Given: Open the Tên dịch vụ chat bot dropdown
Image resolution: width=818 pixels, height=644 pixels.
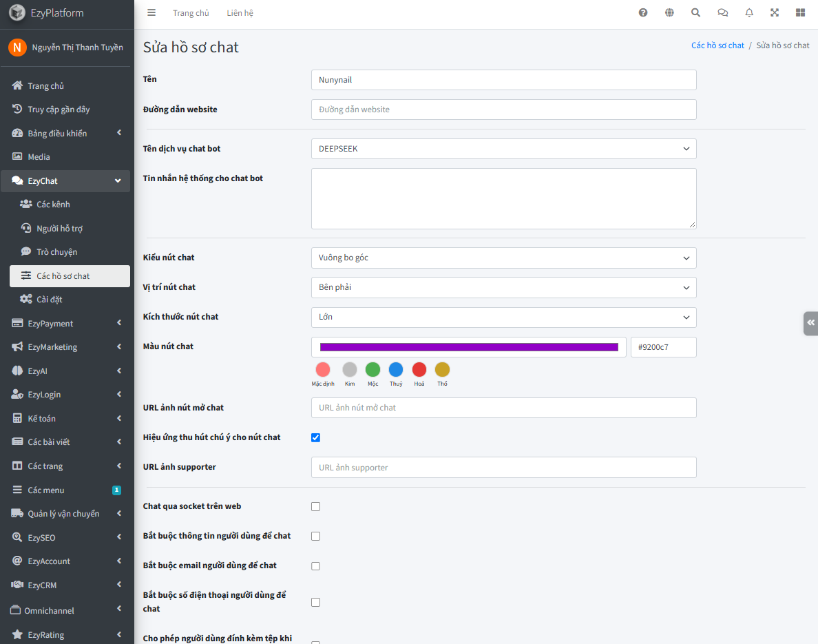Looking at the screenshot, I should [x=503, y=149].
